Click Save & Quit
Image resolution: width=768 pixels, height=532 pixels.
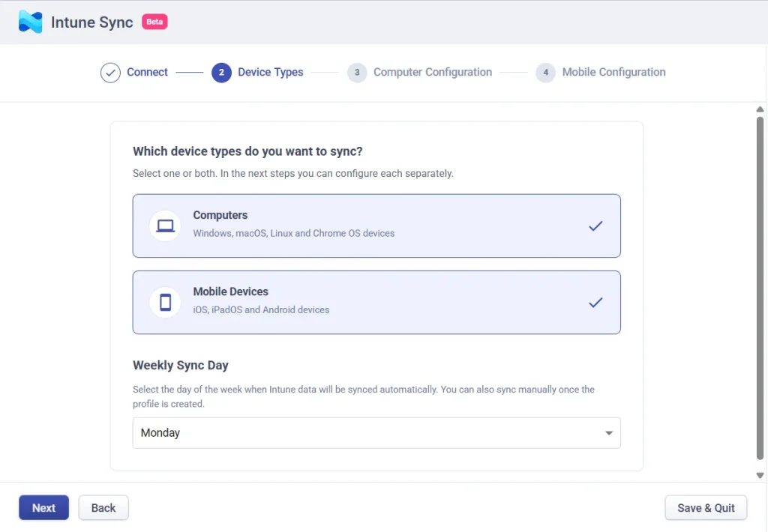click(x=706, y=507)
